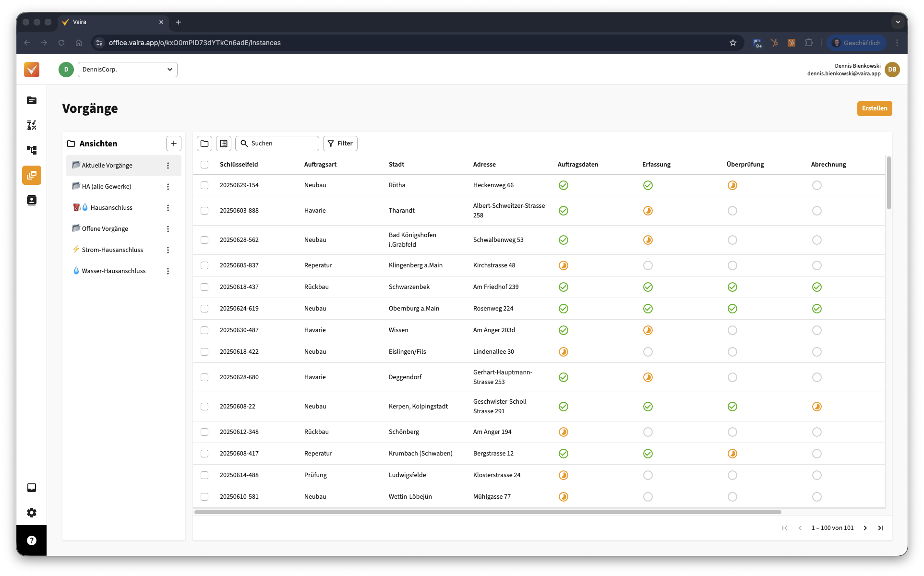Open options menu for Hausanschluss view
The width and height of the screenshot is (924, 576).
[x=168, y=208]
